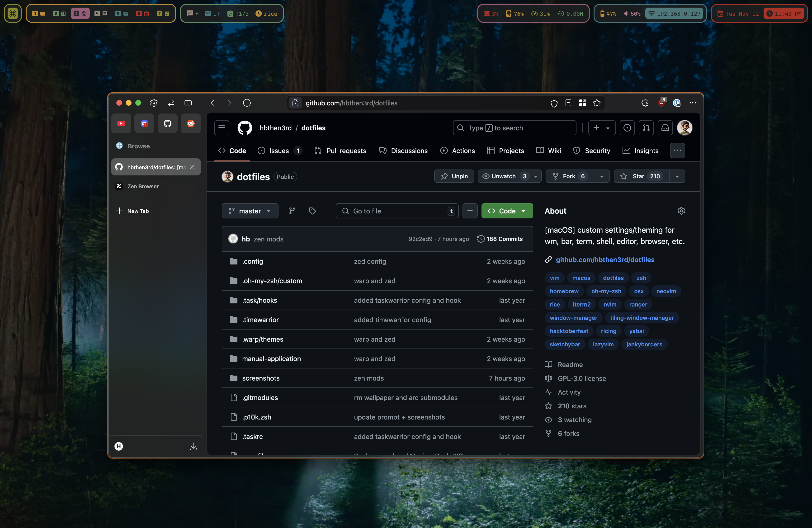Click the H profile icon in sidebar

coord(119,447)
